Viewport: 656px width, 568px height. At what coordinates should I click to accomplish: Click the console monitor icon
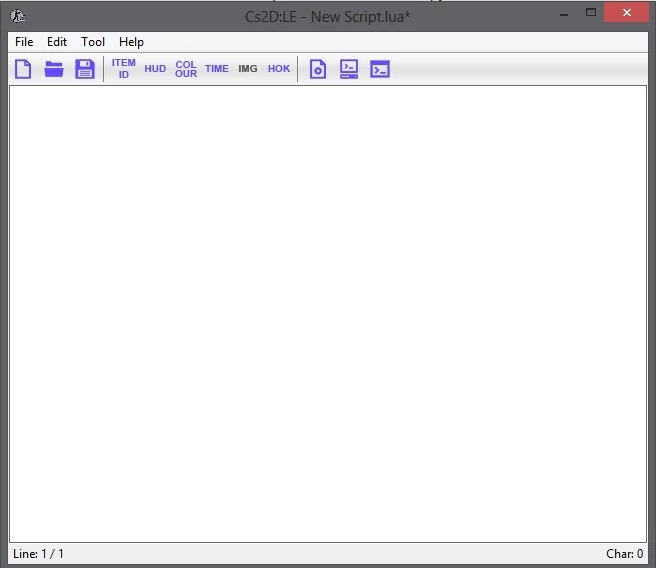(x=349, y=69)
